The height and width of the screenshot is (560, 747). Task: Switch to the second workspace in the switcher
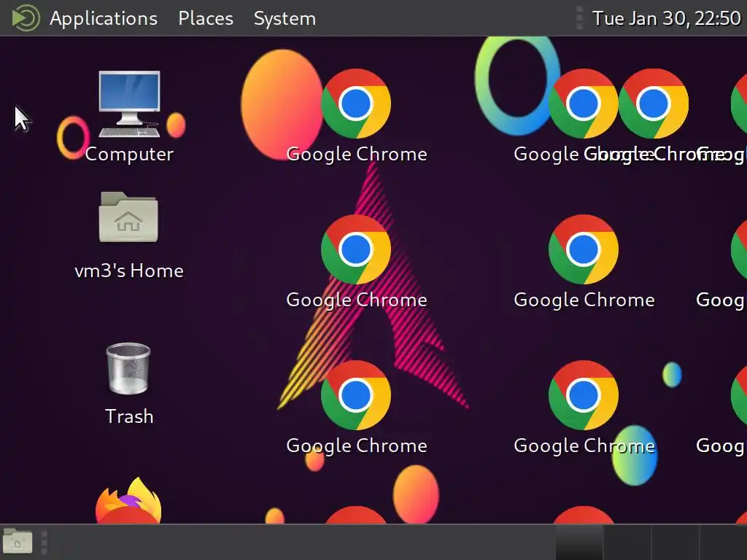click(627, 542)
